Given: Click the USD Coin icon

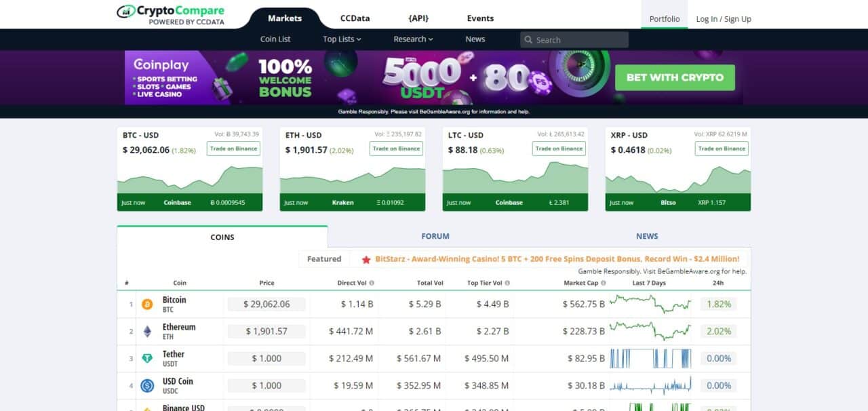Looking at the screenshot, I should point(147,386).
